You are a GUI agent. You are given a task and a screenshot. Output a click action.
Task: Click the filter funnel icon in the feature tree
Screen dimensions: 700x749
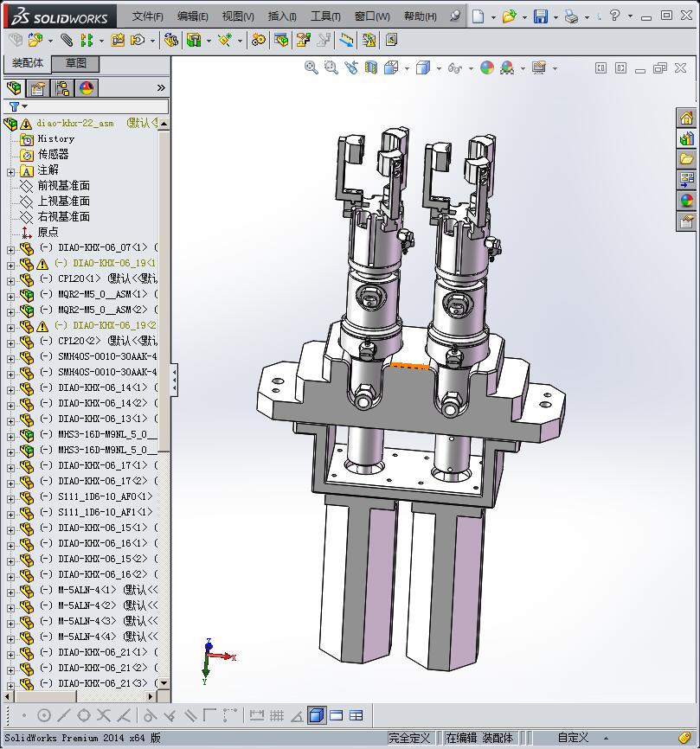click(x=15, y=106)
